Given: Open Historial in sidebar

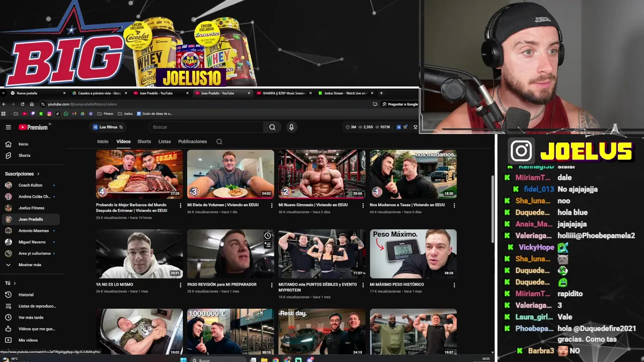Looking at the screenshot, I should 30,295.
